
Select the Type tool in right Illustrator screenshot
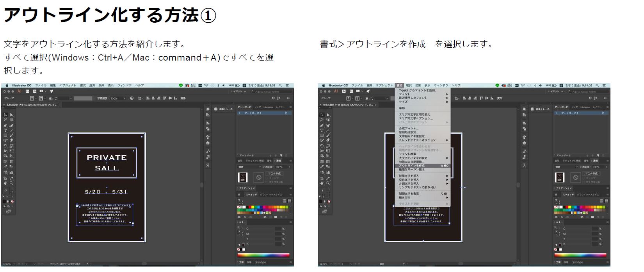322,130
